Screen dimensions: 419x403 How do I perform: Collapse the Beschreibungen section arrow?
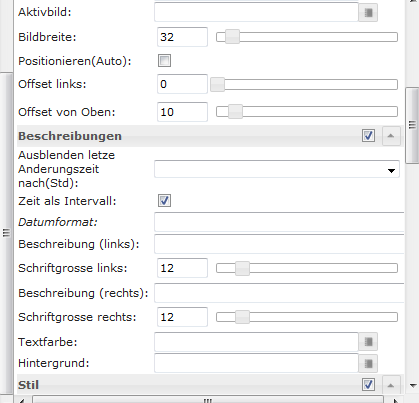click(x=391, y=136)
